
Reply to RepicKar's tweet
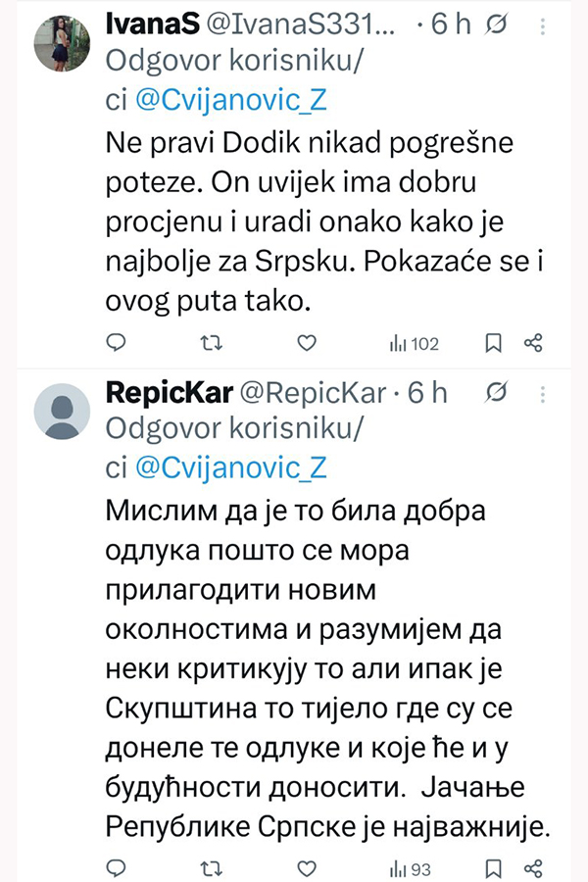click(x=117, y=868)
